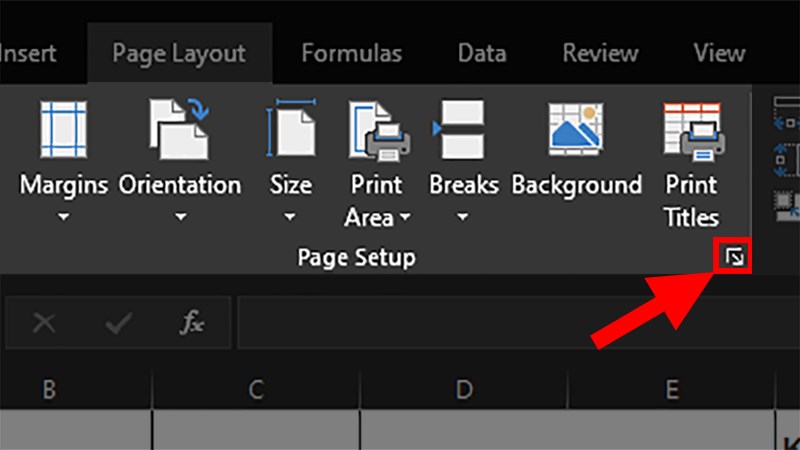This screenshot has width=800, height=450.
Task: Expand the Print Area dropdown arrow
Action: point(405,217)
